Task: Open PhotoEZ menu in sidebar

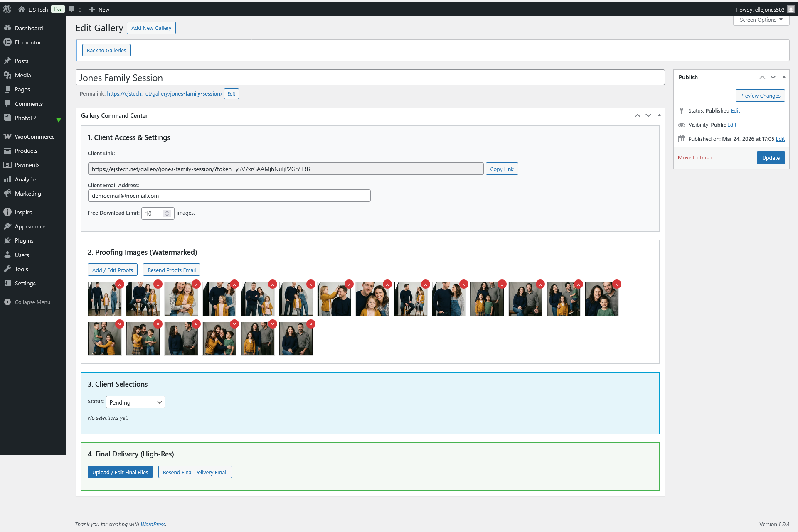Action: pyautogui.click(x=25, y=118)
